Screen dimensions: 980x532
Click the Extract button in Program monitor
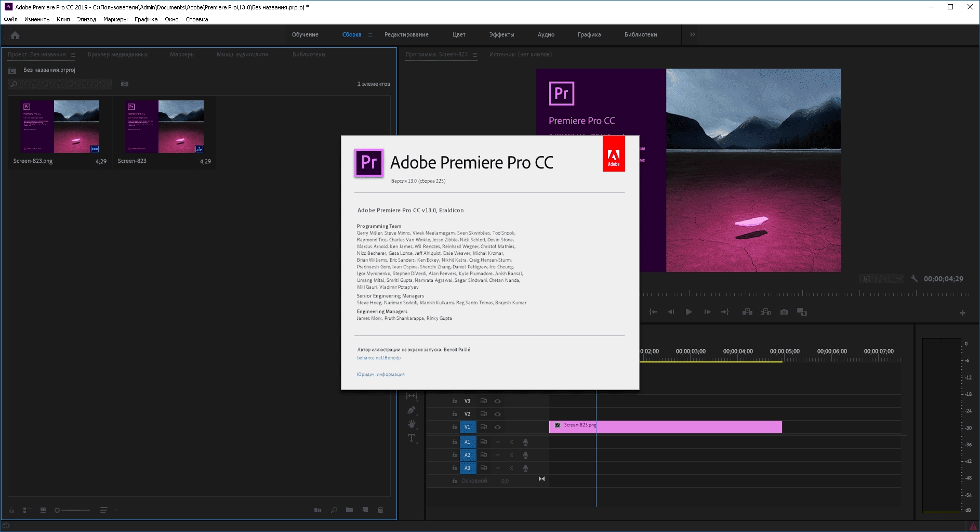pos(765,312)
